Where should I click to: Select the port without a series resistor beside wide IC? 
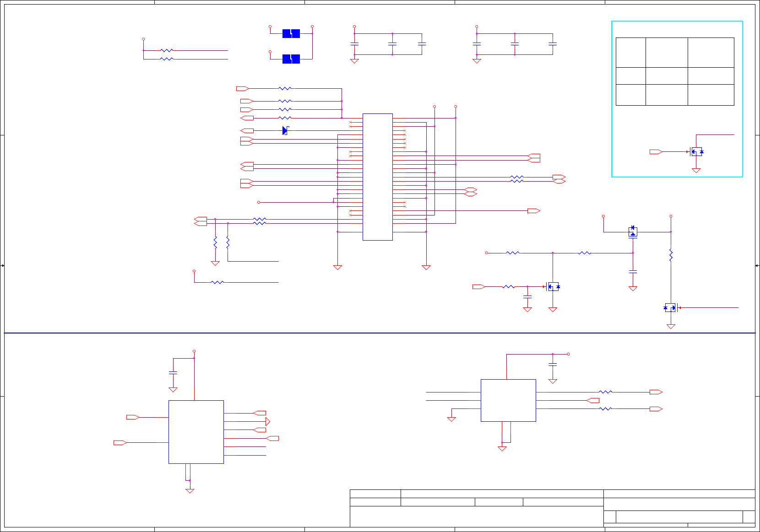[x=593, y=400]
